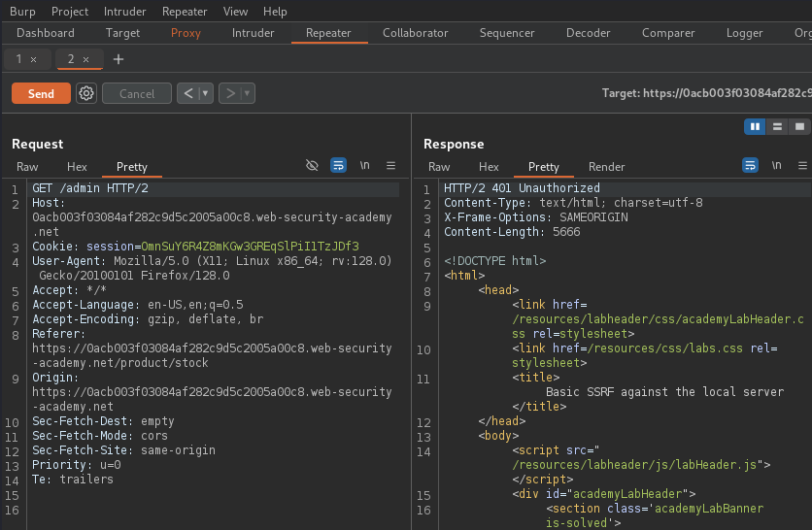Go back to previous request in history

click(x=188, y=93)
